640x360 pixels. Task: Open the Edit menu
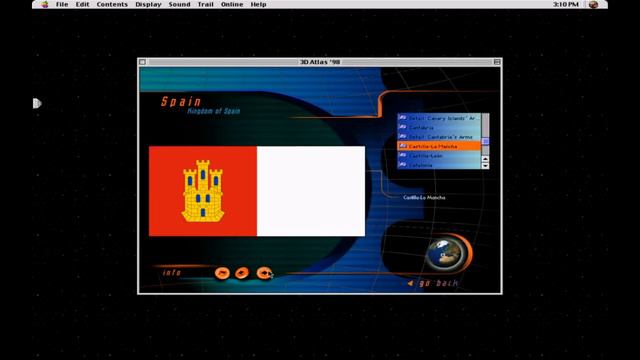point(82,4)
